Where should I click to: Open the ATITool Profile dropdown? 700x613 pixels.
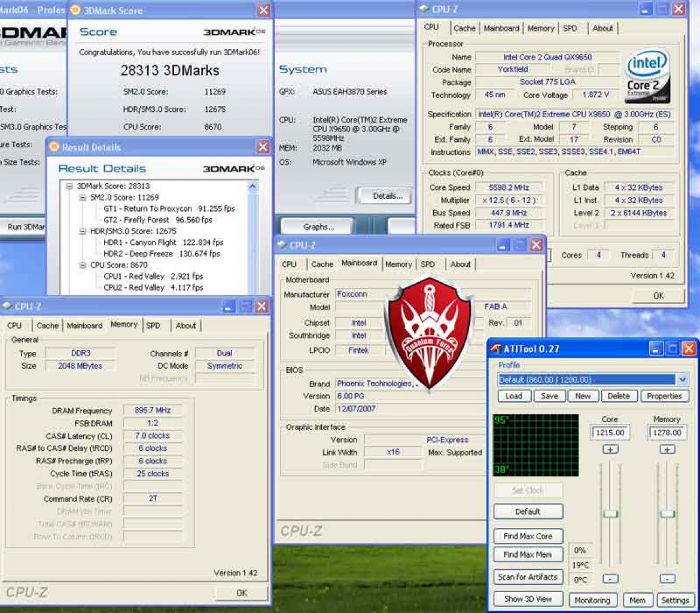pos(682,380)
